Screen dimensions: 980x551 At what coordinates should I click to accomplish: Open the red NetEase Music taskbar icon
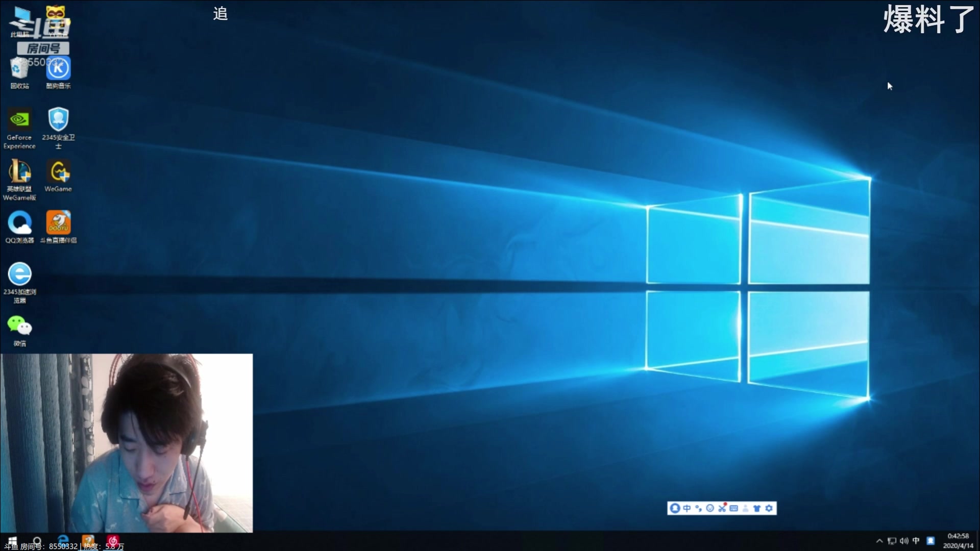(x=113, y=540)
